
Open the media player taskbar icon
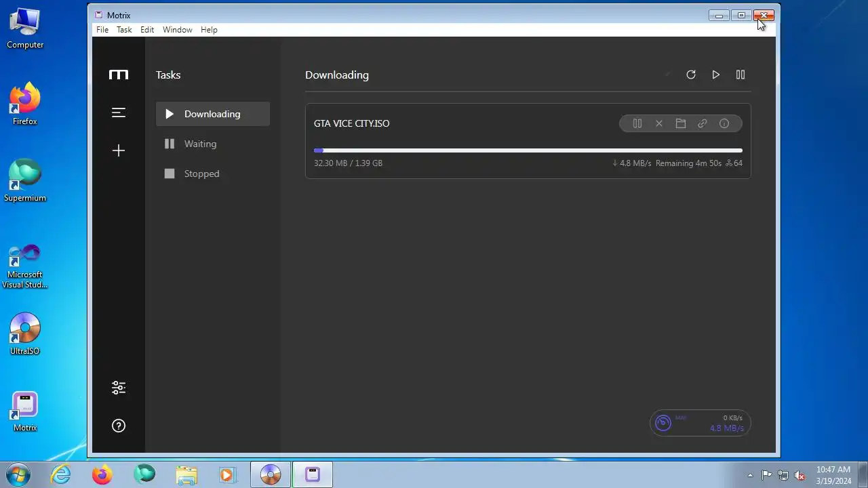228,474
